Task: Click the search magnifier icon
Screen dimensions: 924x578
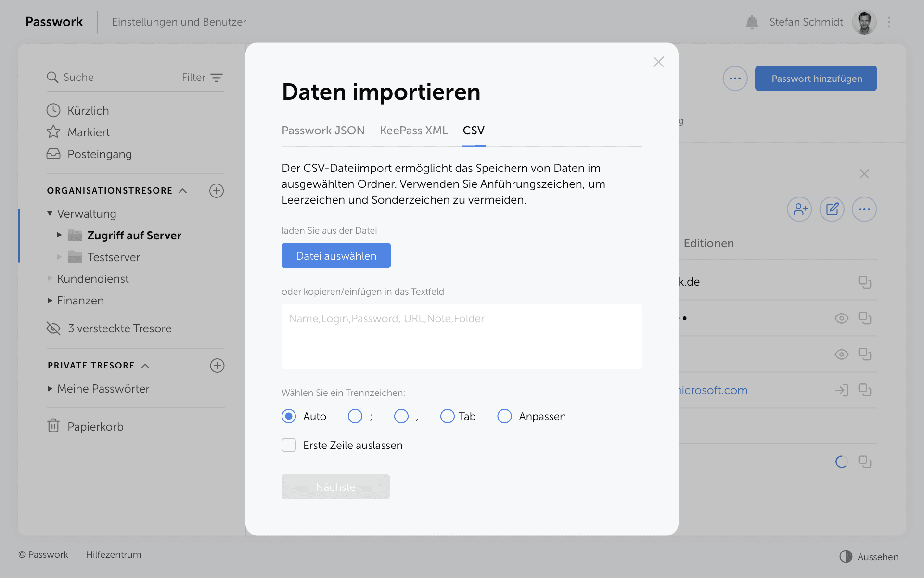Action: 52,77
